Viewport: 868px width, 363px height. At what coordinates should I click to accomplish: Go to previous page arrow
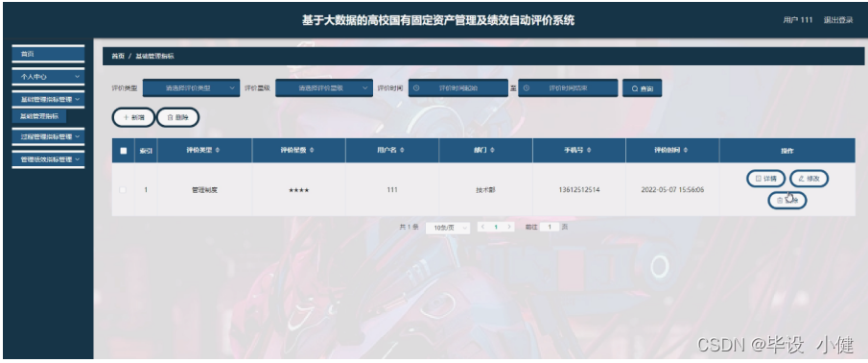click(482, 228)
